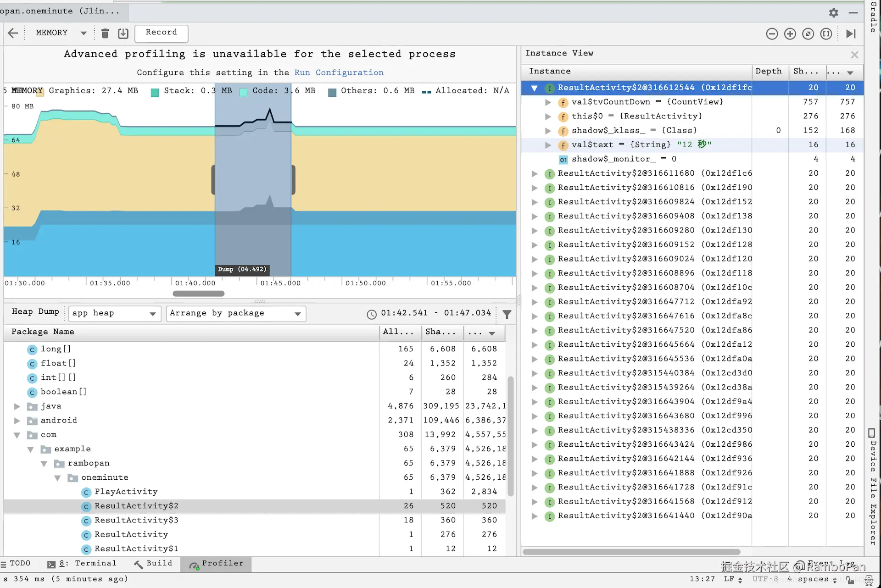Switch to the Build tool window tab
The image size is (881, 588).
(153, 563)
